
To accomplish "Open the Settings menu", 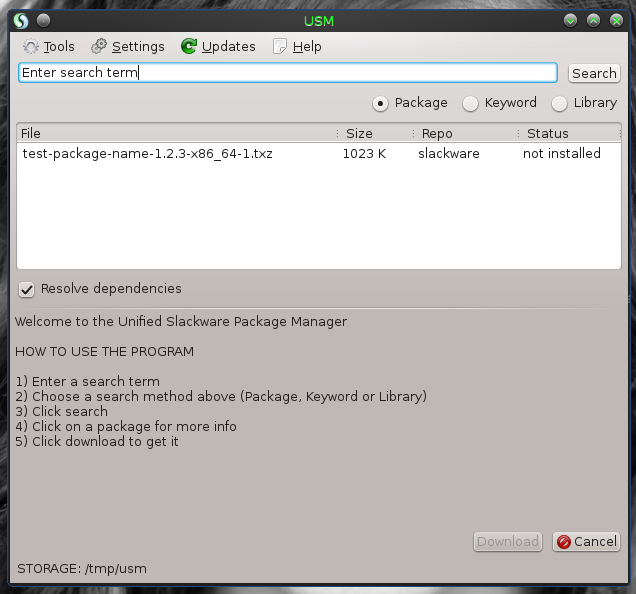I will 128,47.
